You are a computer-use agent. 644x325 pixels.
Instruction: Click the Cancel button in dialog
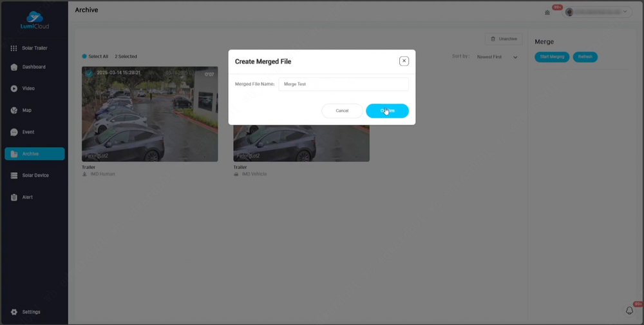pyautogui.click(x=342, y=111)
